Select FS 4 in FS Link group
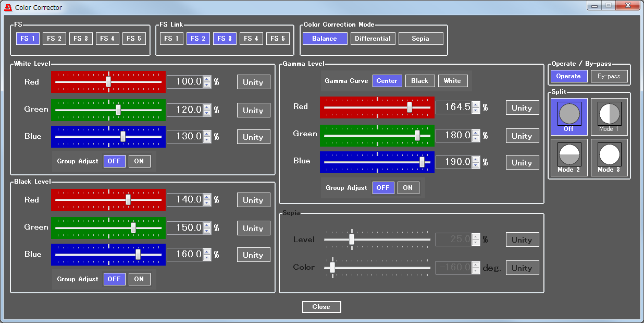This screenshot has height=323, width=644. click(251, 39)
